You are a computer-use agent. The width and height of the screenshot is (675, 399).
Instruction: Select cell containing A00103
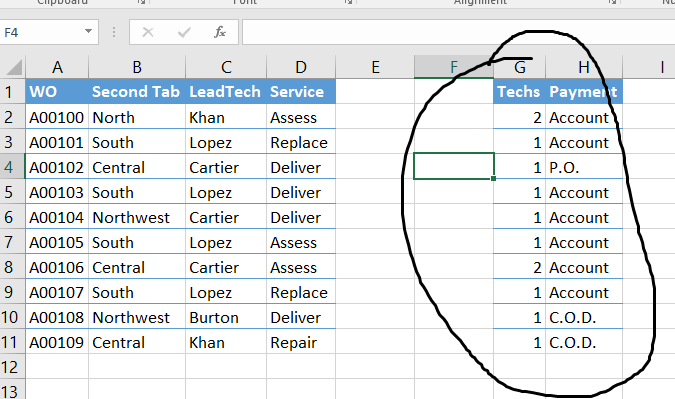coord(57,192)
